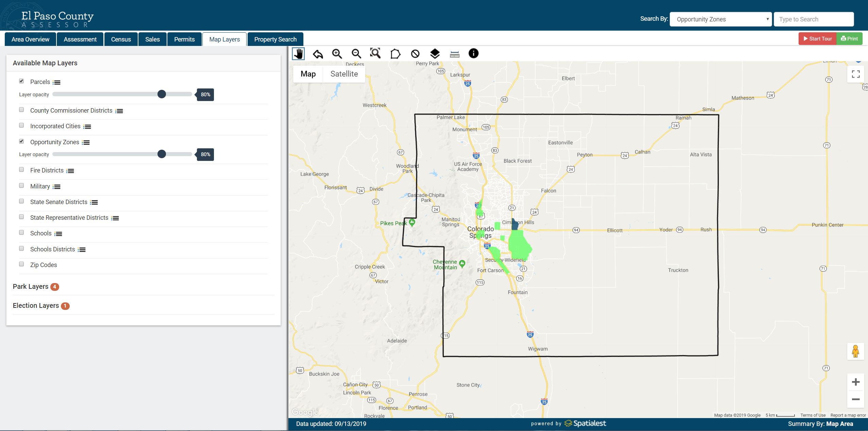
Task: Click the Parcels layer opacity slider handle
Action: pyautogui.click(x=162, y=94)
